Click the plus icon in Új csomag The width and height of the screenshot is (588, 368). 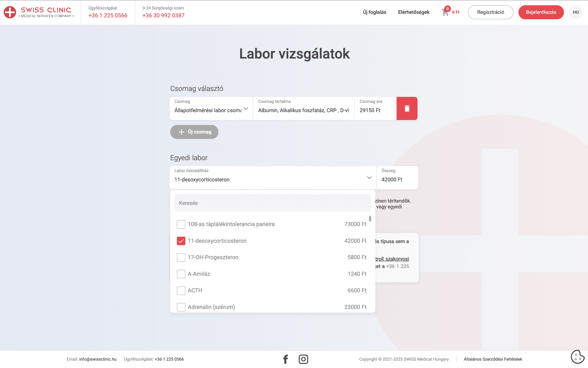click(x=181, y=132)
